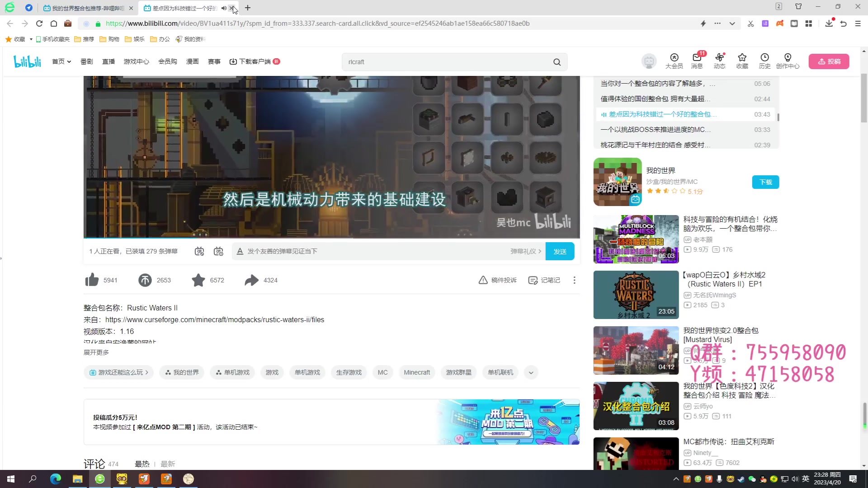This screenshot has width=868, height=488.
Task: Click the bilibili logo
Action: 27,61
